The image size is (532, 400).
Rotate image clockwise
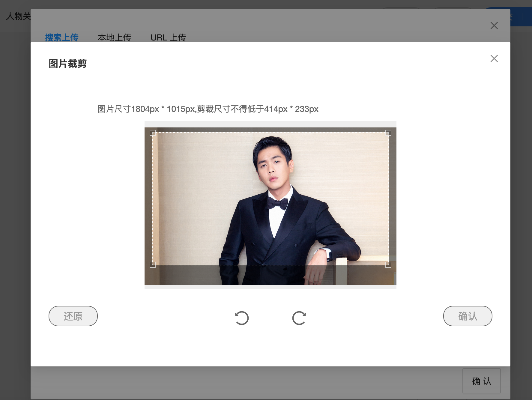(299, 318)
